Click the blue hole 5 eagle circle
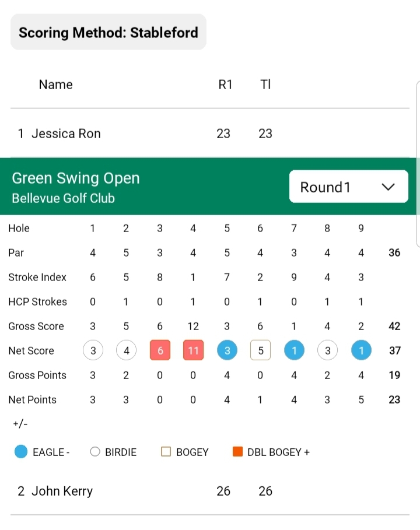The image size is (420, 530). pos(227,350)
